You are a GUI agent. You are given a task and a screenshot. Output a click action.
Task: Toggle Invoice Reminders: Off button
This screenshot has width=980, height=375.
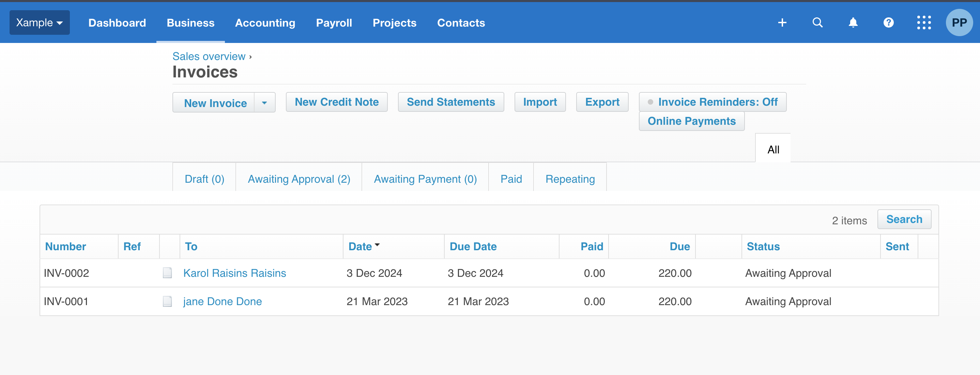click(x=712, y=102)
